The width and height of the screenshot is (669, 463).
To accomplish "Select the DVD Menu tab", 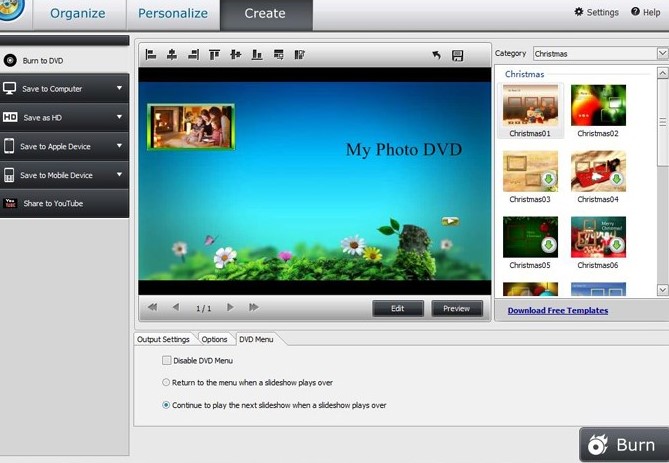I will tap(256, 339).
